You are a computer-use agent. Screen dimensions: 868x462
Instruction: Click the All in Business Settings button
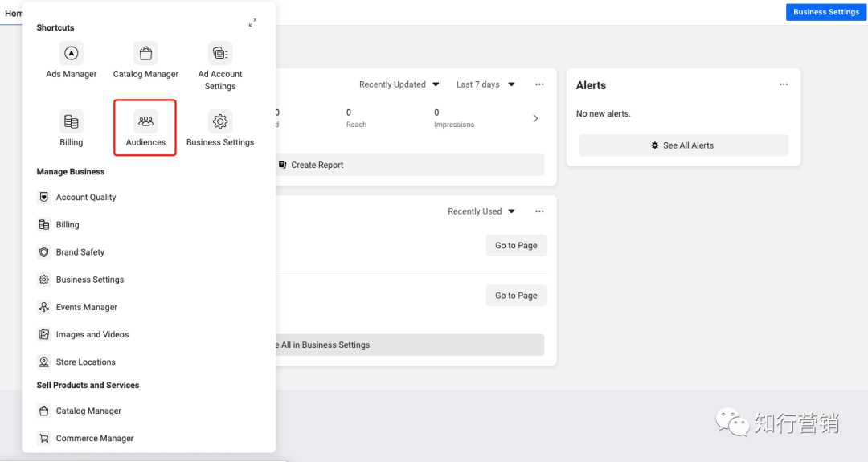[x=410, y=345]
